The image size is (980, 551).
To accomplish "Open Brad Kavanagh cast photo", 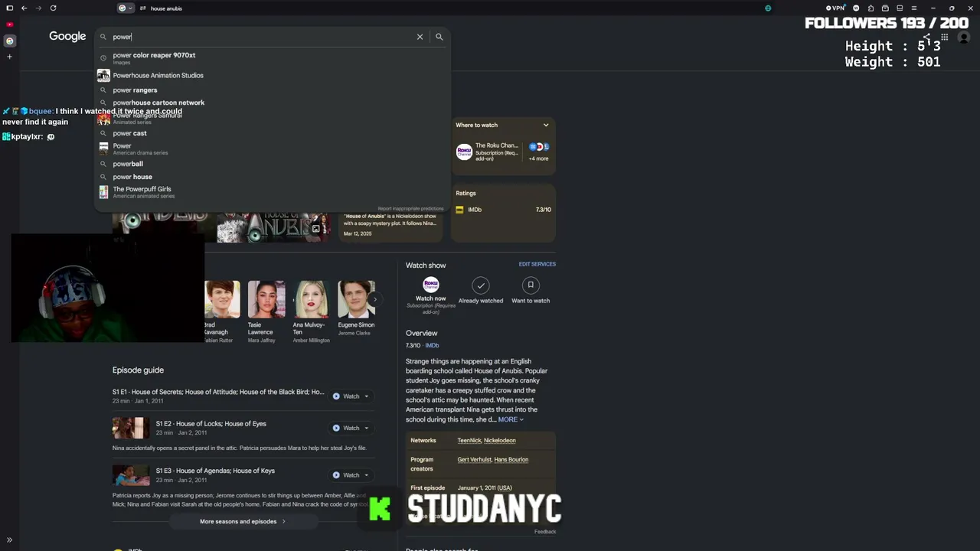I will (x=222, y=299).
